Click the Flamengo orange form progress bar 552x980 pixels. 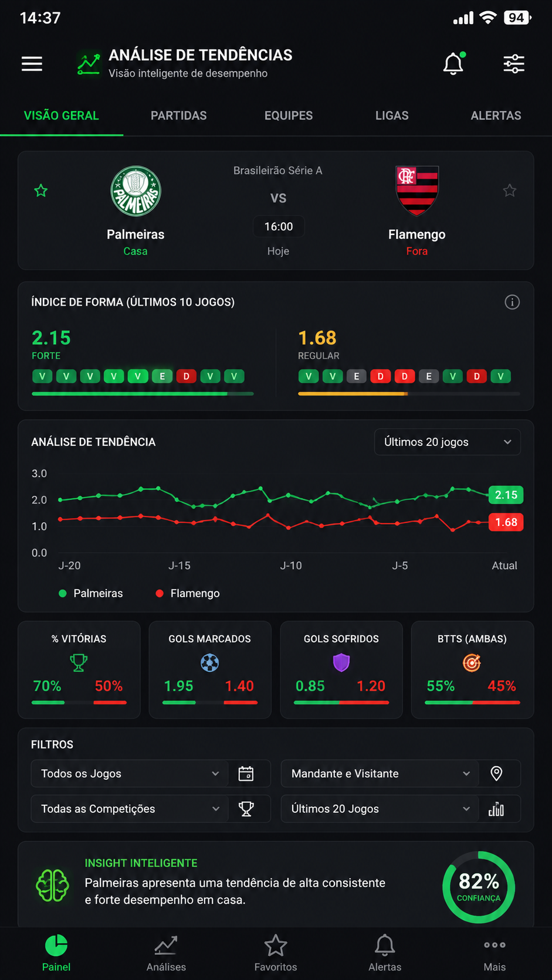click(x=409, y=394)
